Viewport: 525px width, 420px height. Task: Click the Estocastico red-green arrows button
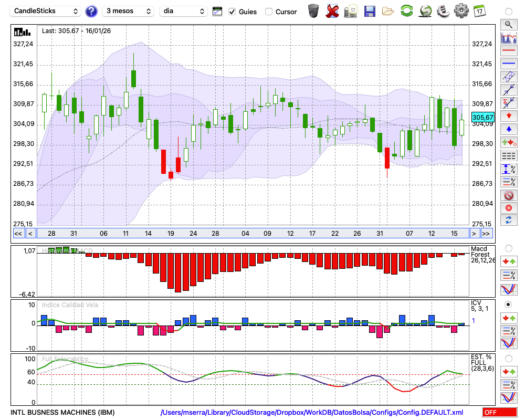(509, 371)
